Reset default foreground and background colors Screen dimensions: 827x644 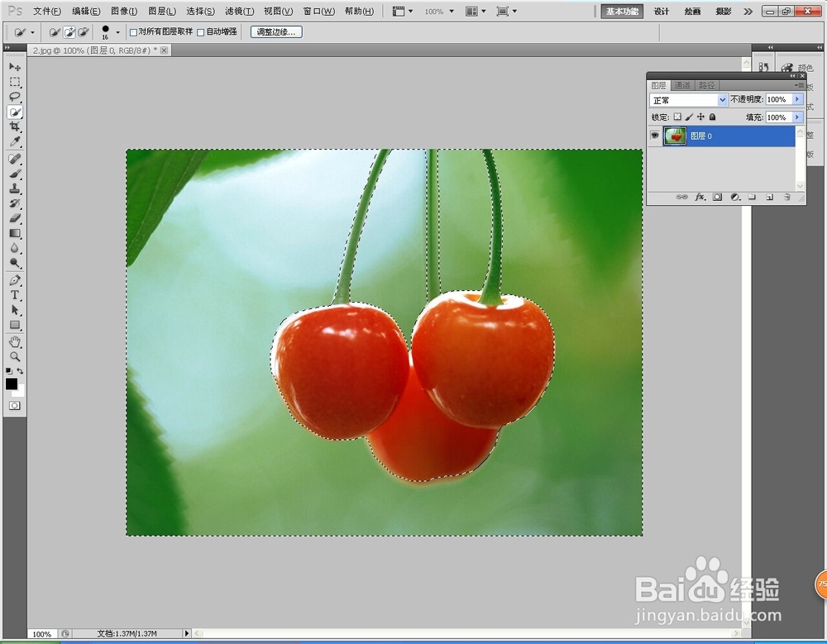point(9,371)
